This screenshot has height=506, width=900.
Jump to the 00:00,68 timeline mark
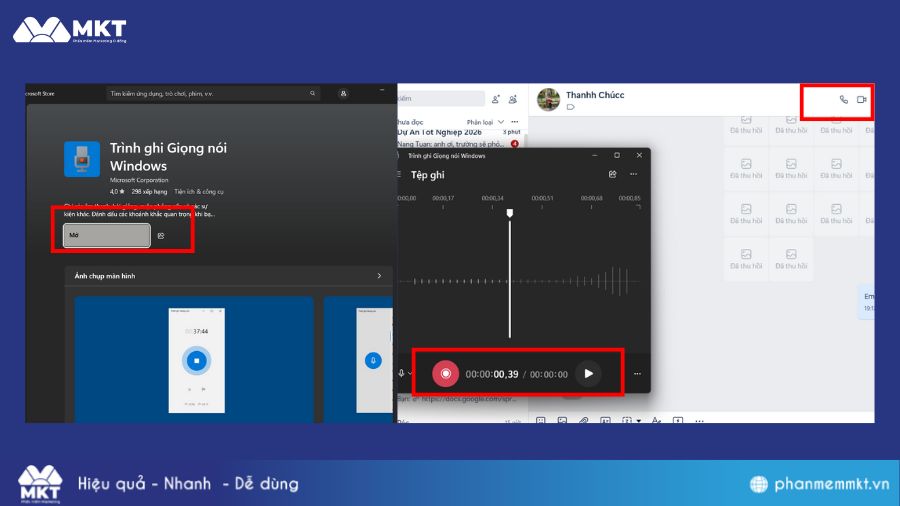(591, 198)
